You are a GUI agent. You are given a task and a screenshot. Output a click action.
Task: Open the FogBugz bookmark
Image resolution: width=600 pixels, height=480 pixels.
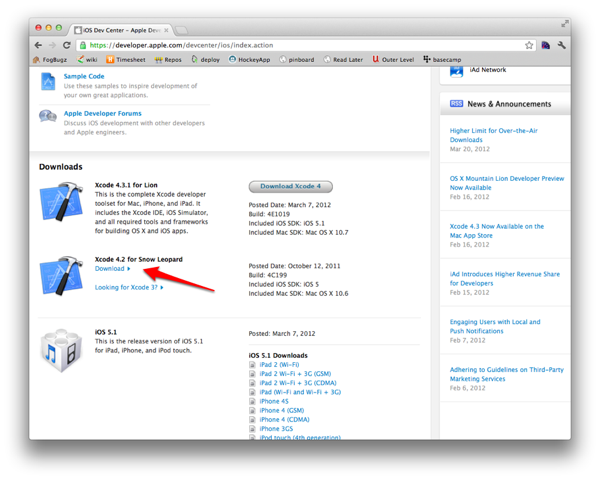click(x=50, y=60)
